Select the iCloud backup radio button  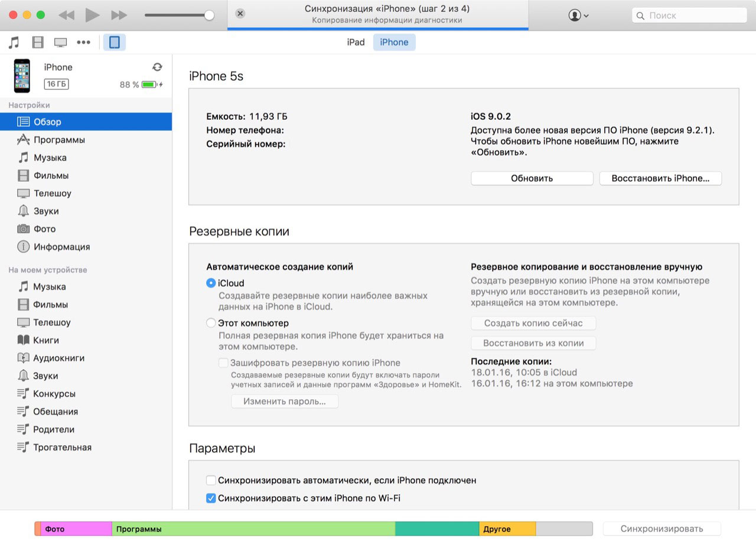211,283
